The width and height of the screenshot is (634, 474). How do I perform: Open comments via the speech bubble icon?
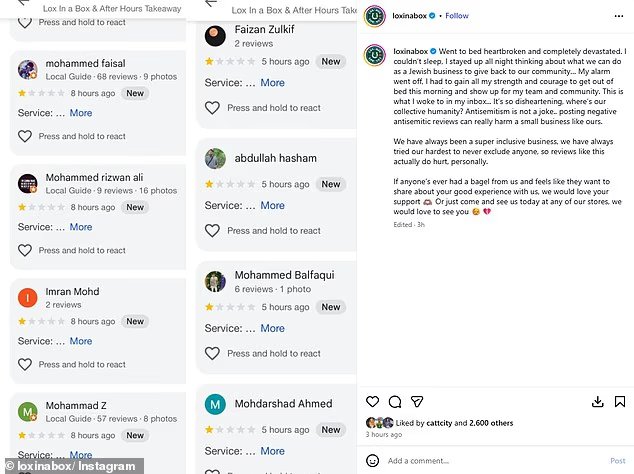click(x=394, y=402)
